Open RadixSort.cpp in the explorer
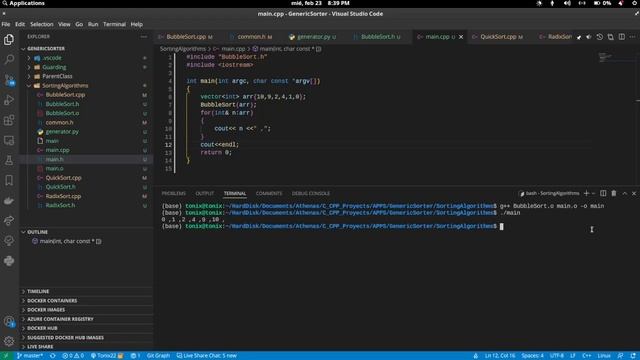 coord(63,196)
